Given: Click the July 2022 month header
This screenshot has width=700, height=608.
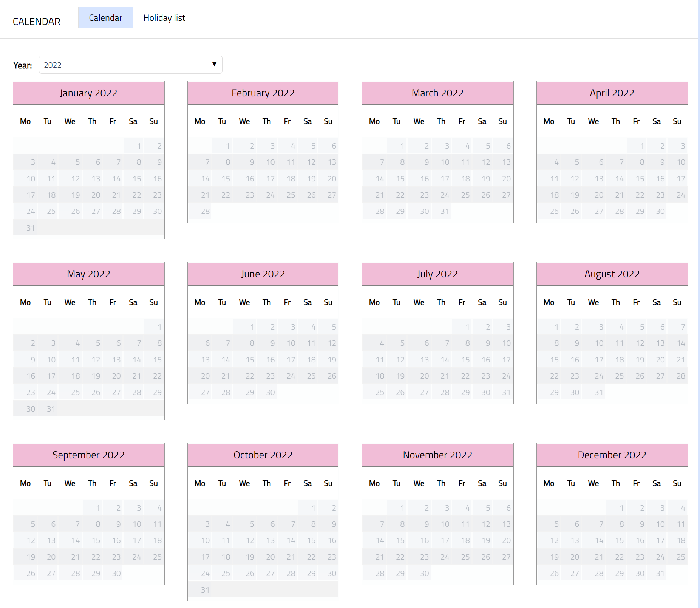Looking at the screenshot, I should click(437, 274).
